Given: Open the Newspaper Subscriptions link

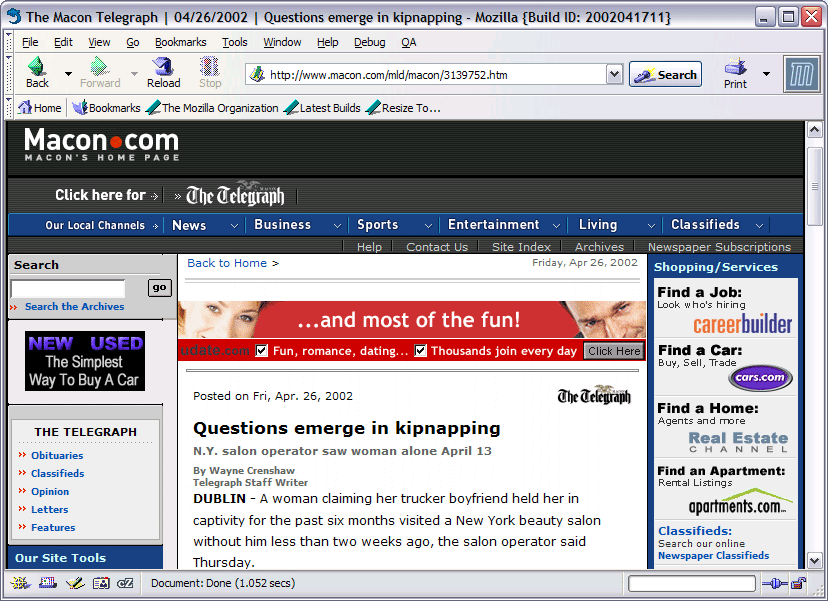Looking at the screenshot, I should [x=719, y=247].
